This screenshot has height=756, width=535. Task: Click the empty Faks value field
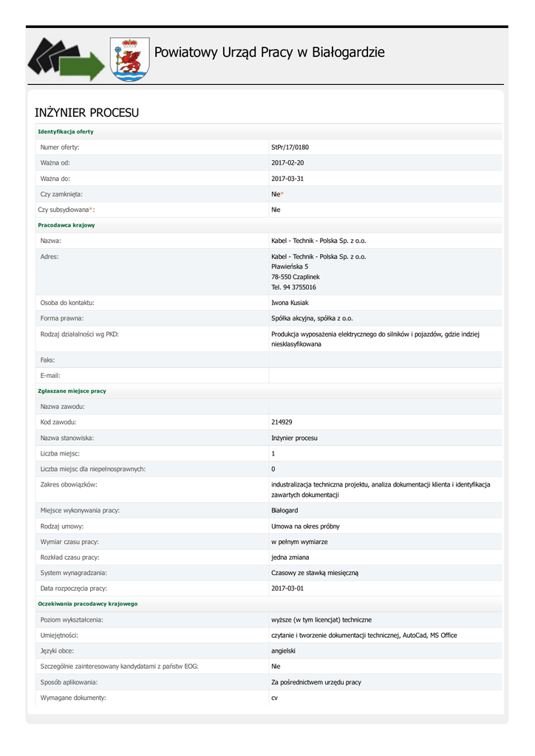coord(384,360)
